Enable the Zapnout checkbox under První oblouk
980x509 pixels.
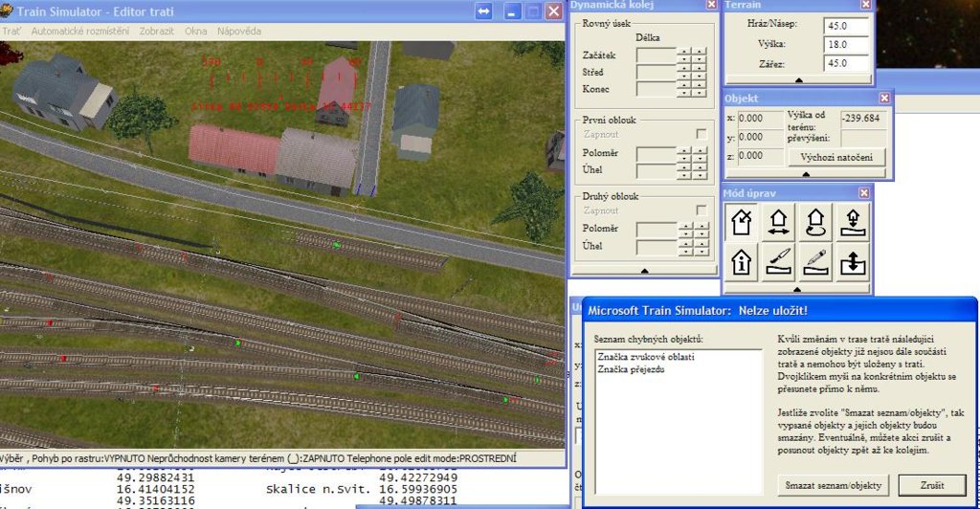coord(702,134)
